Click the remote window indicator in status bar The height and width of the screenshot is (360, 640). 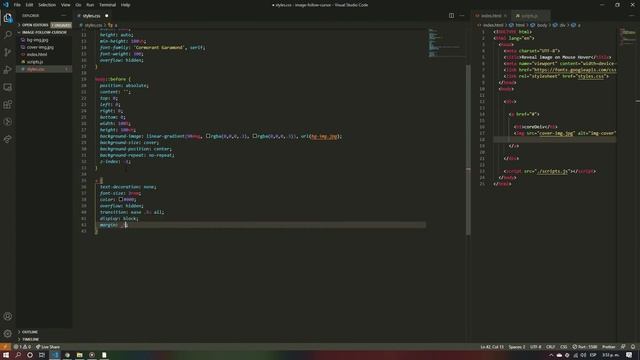(x=5, y=347)
